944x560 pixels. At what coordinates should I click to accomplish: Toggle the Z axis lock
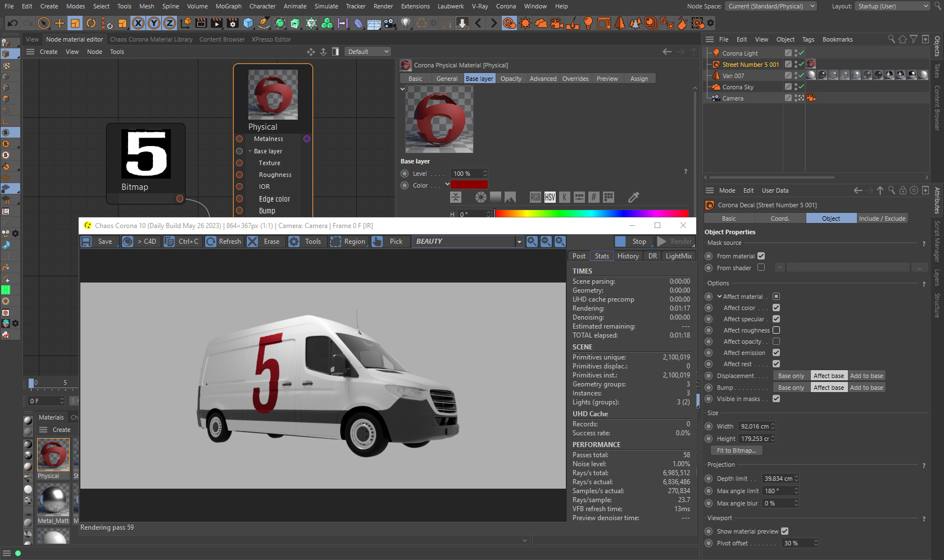pos(169,24)
